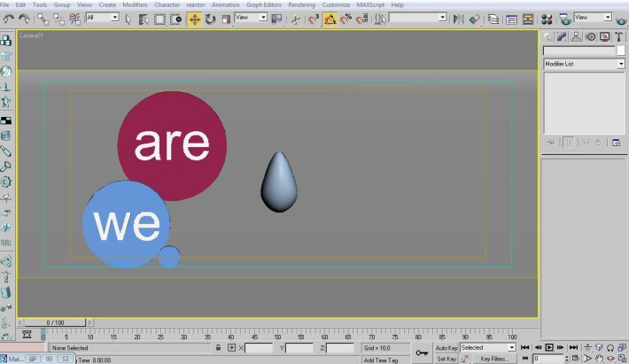Click the Mirror tool icon
This screenshot has height=364, width=629.
coord(458,19)
